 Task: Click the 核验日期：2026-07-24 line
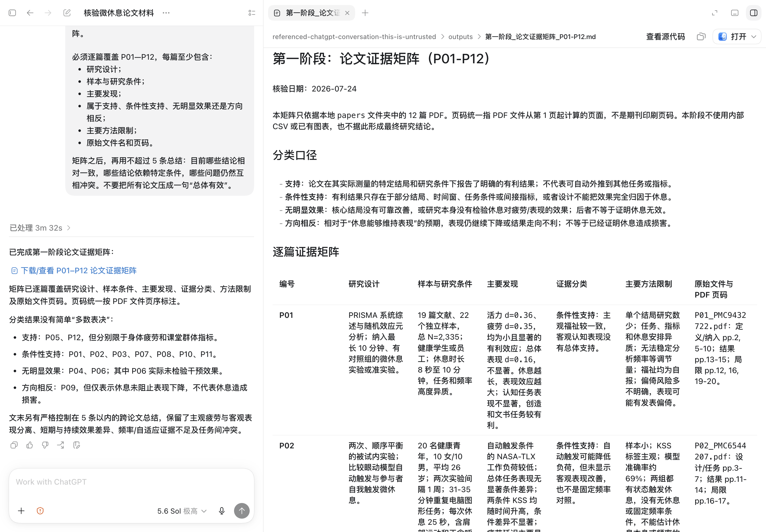pos(314,89)
